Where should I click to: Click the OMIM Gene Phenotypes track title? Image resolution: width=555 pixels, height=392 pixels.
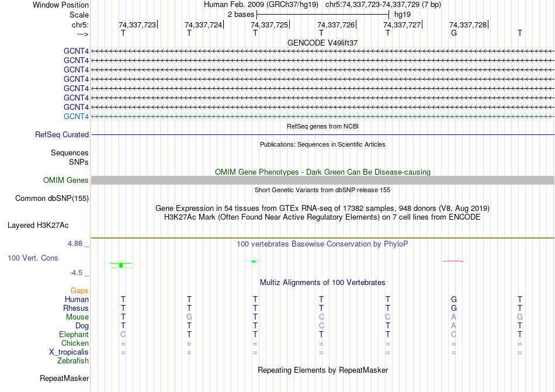coord(322,172)
